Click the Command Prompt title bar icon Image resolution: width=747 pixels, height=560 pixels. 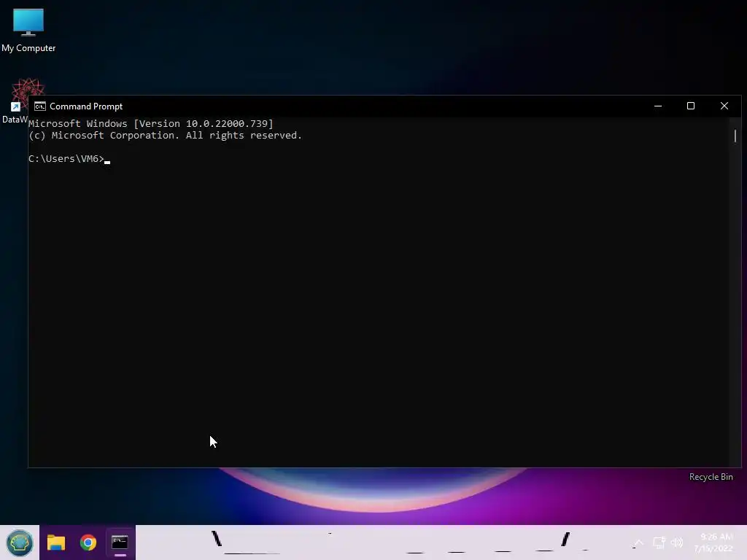[x=40, y=106]
